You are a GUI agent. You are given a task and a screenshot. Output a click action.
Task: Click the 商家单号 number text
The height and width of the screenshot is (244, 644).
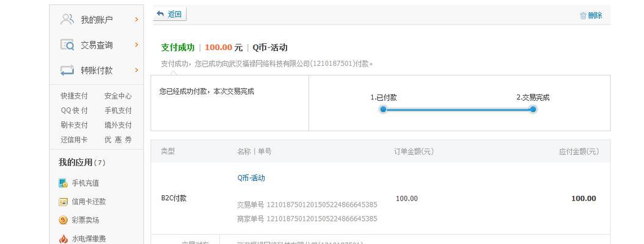321,218
